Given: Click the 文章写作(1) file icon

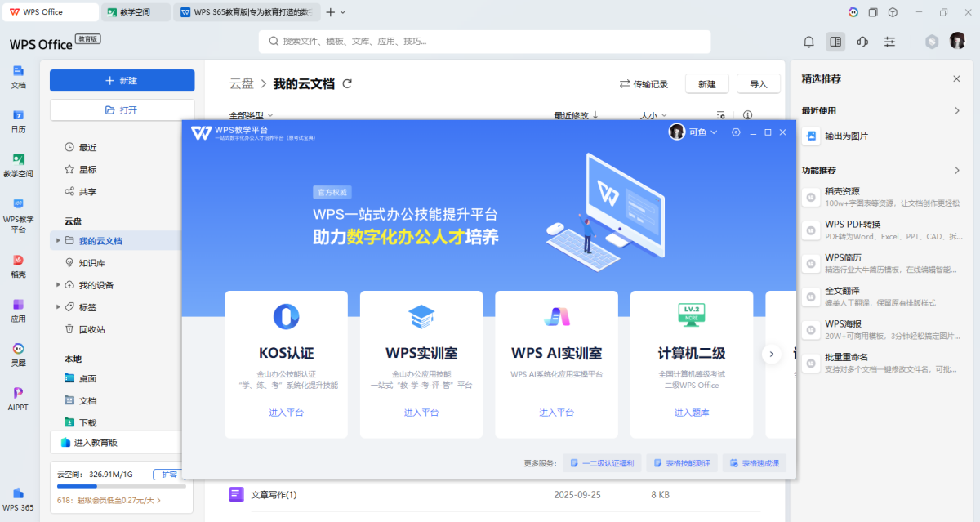Looking at the screenshot, I should pos(237,493).
